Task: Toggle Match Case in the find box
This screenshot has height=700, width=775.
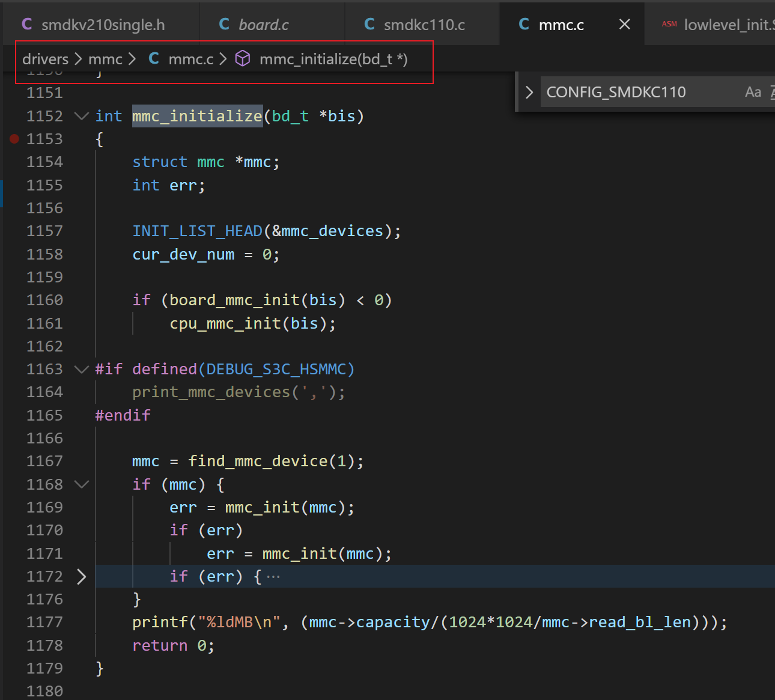Action: pos(753,92)
